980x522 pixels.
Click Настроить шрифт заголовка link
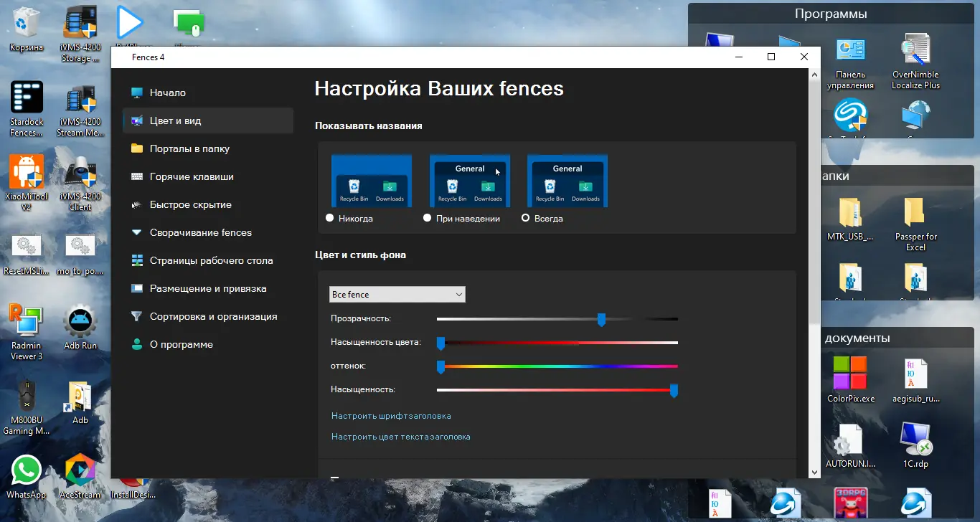(391, 415)
